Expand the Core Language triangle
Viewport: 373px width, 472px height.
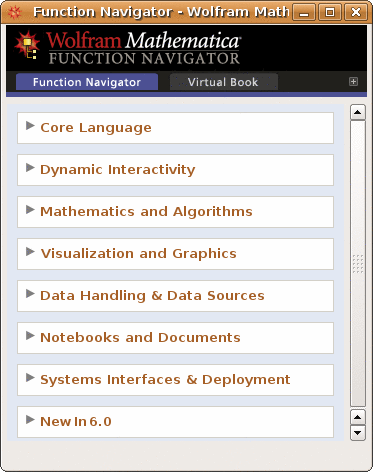pyautogui.click(x=30, y=126)
